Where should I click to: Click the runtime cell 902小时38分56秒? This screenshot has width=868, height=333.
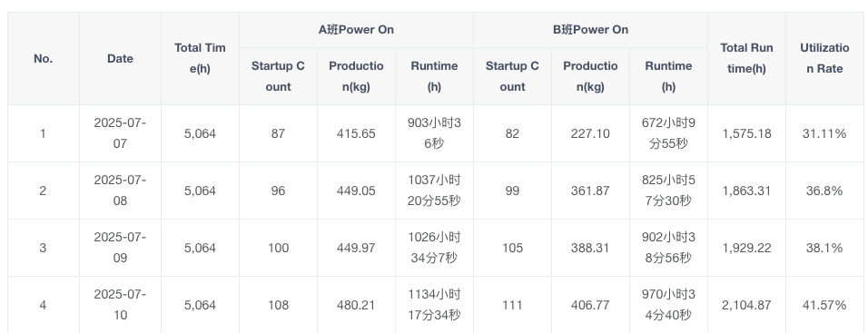pyautogui.click(x=669, y=248)
